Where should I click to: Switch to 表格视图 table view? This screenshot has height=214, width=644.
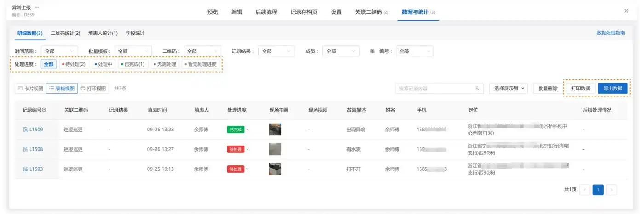[x=62, y=88]
